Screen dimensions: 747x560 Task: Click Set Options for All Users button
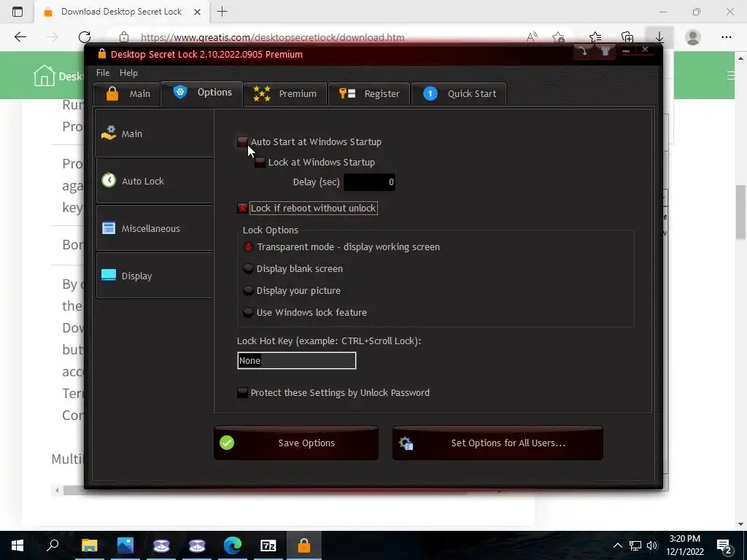pos(498,443)
